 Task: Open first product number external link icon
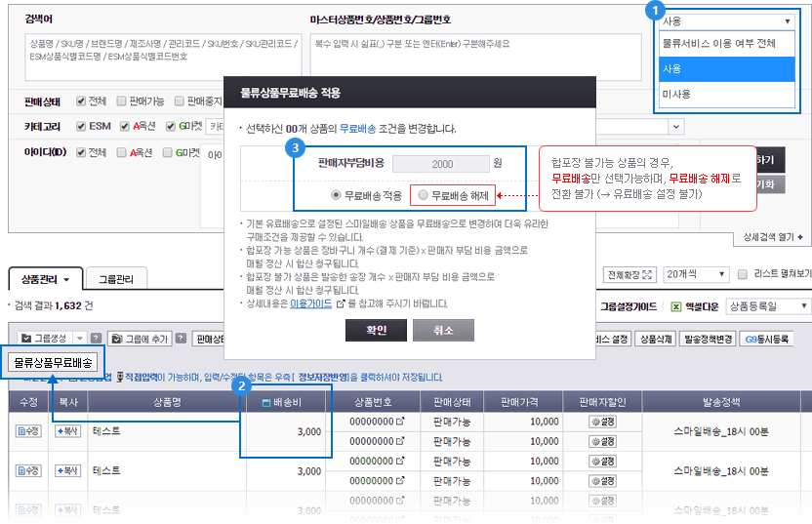coord(398,422)
